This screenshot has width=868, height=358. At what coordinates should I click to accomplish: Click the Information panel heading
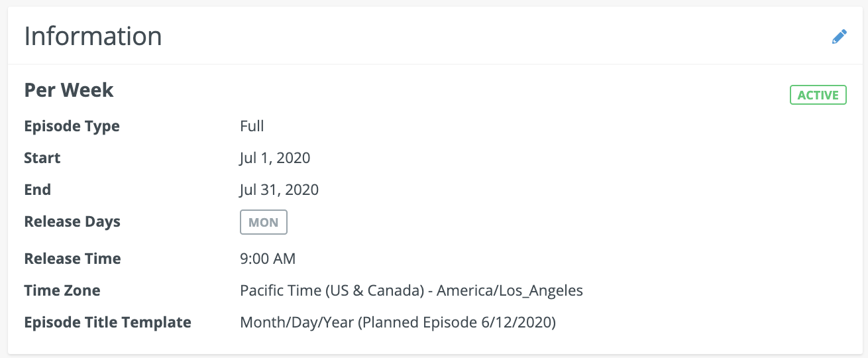click(x=93, y=36)
